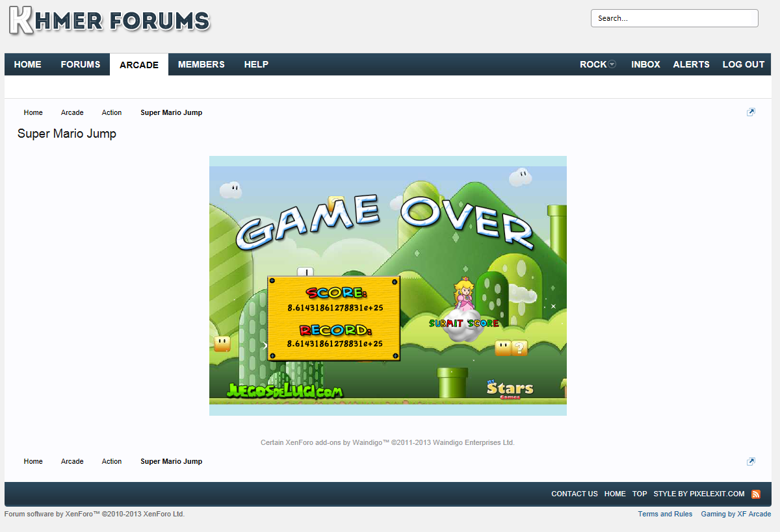Click the juegosdeluigi.com logo in game
The height and width of the screenshot is (532, 780).
[284, 390]
